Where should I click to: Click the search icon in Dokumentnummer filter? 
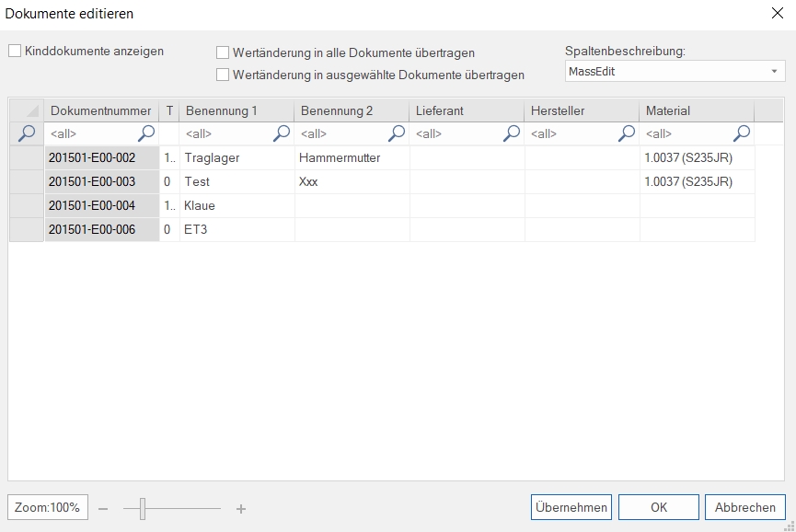click(145, 133)
